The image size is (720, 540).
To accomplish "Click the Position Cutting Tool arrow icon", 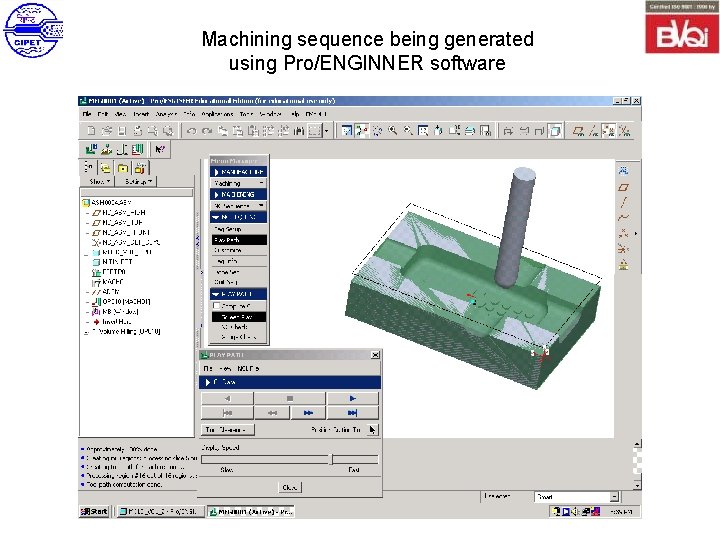I will point(371,430).
